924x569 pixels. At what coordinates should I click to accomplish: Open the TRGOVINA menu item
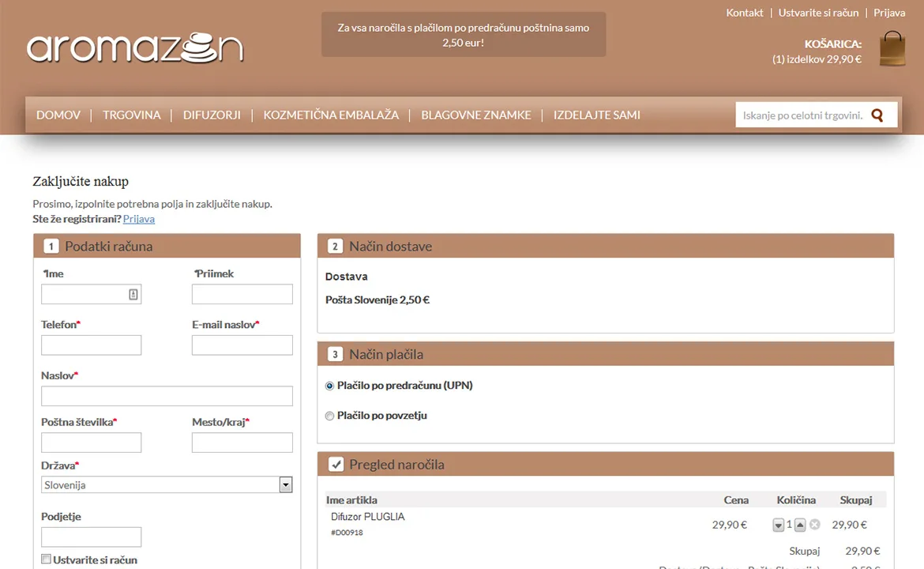coord(131,115)
